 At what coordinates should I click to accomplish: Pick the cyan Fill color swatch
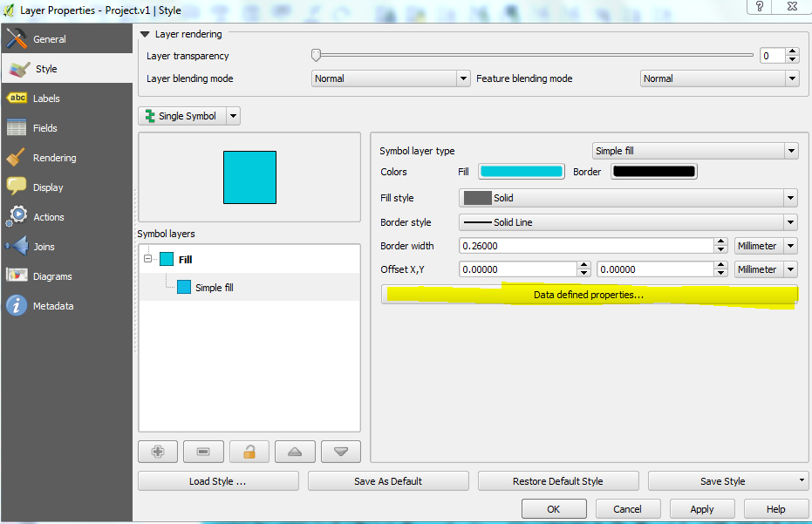521,172
